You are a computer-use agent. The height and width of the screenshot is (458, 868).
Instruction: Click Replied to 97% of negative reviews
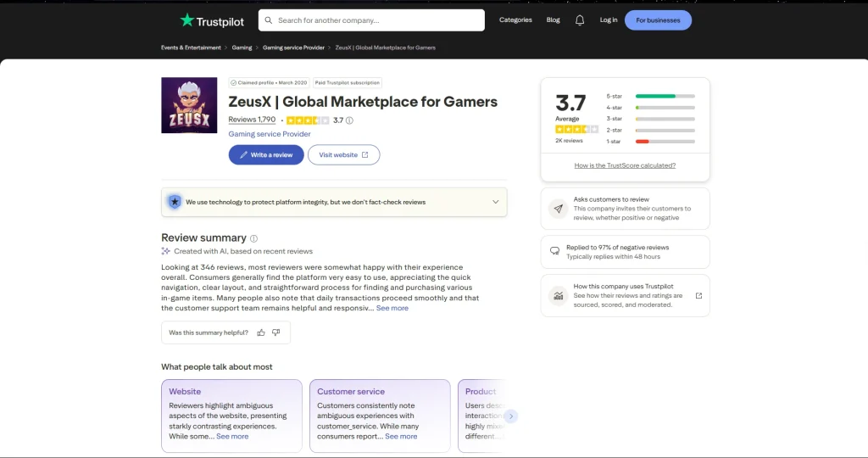pos(625,252)
